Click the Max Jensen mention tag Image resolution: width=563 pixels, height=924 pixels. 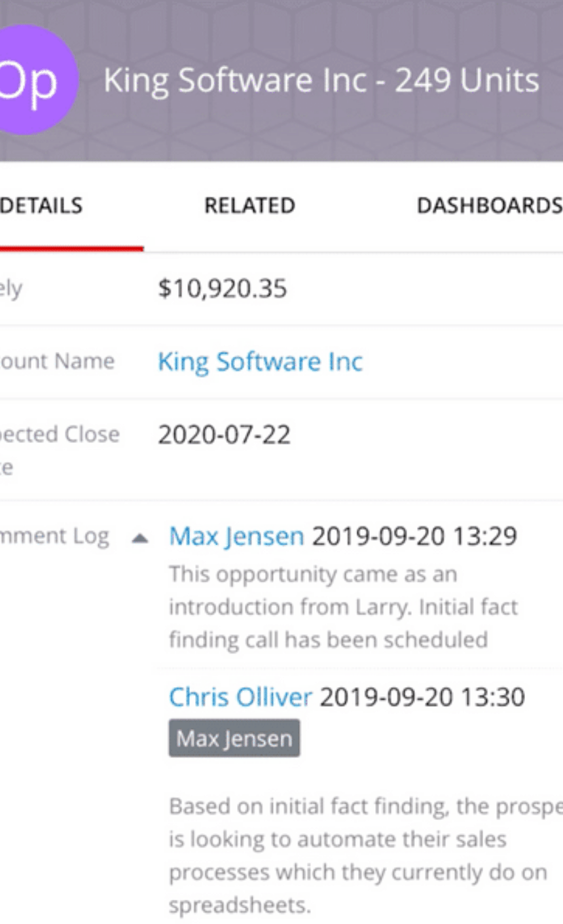(234, 738)
